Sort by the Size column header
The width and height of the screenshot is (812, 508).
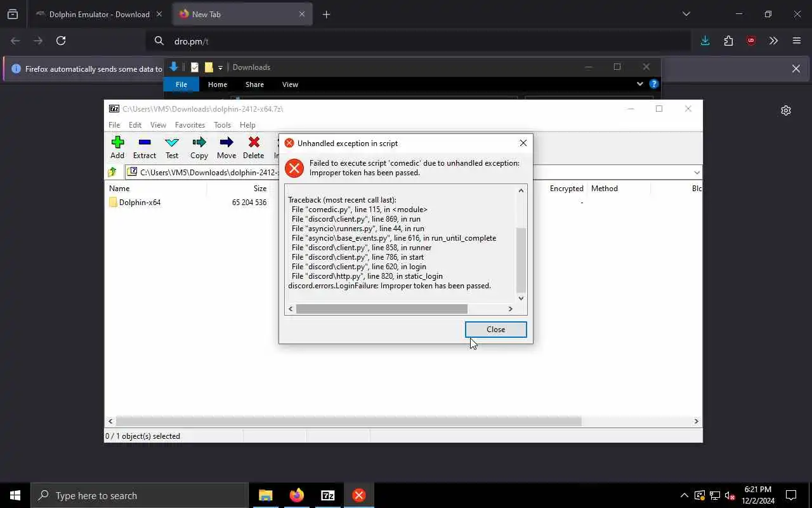260,189
